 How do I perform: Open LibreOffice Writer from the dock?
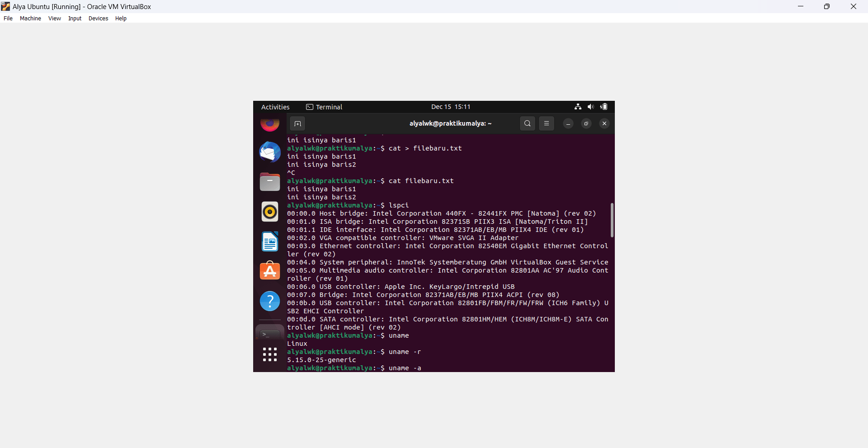pos(270,241)
